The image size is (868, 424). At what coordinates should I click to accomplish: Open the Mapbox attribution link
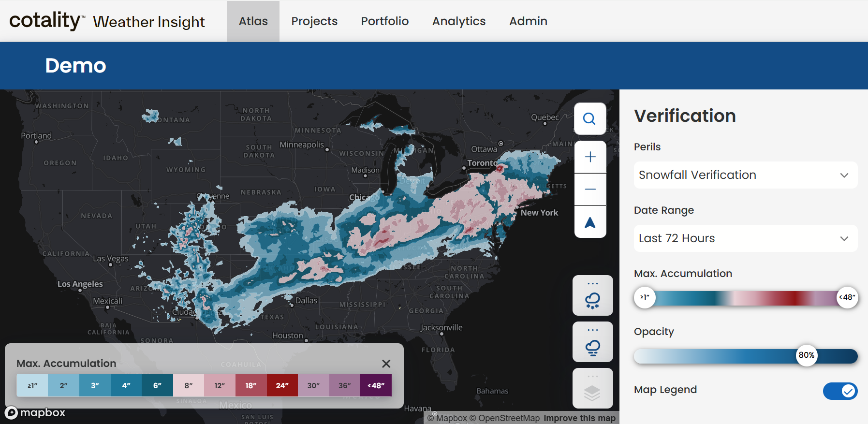(447, 418)
